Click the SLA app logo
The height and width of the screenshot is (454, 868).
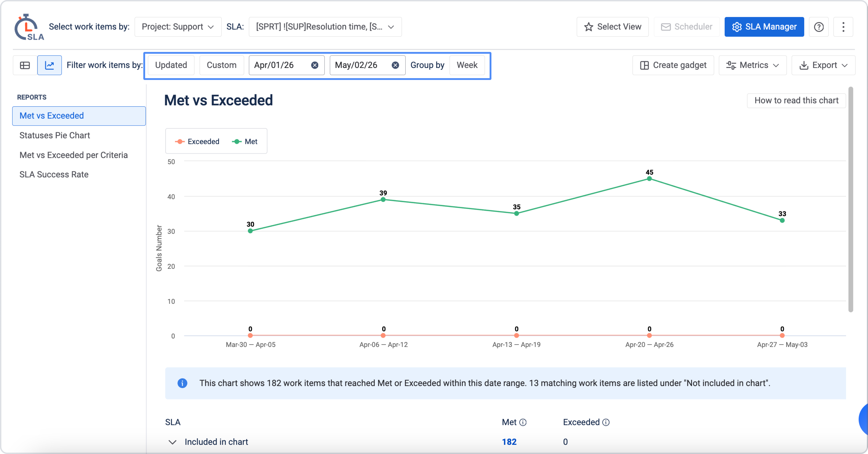[29, 27]
